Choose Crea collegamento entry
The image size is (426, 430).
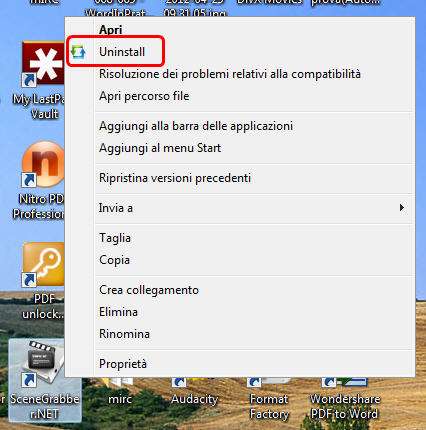pos(149,290)
